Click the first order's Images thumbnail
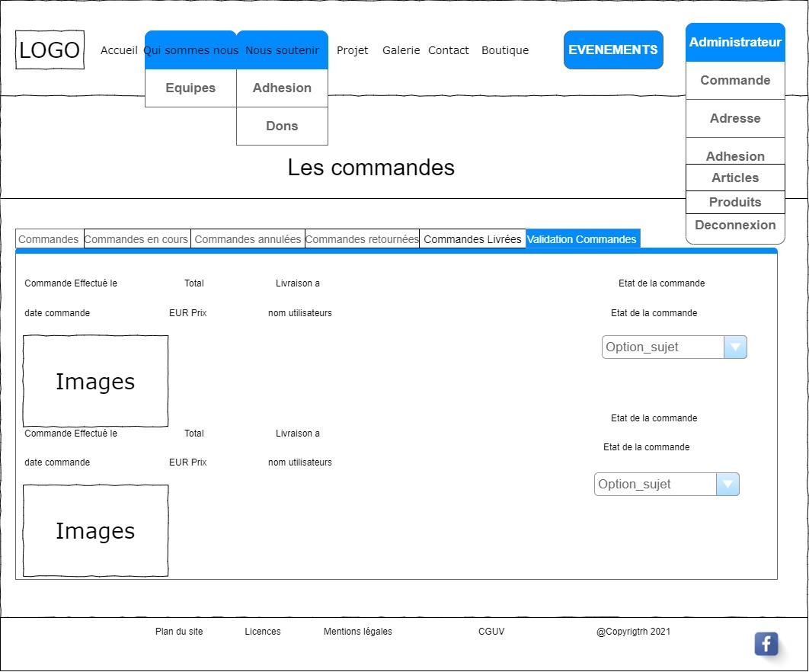Viewport: 809px width, 672px height. pos(95,381)
